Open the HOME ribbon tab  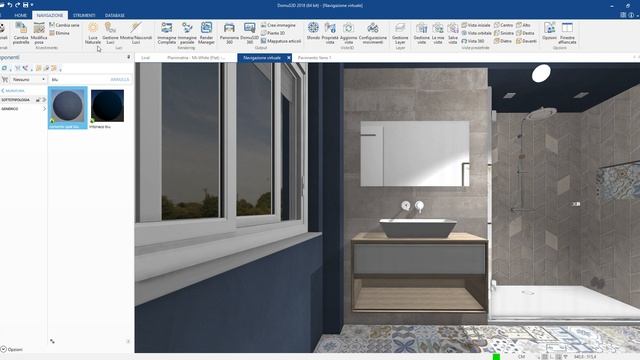point(20,15)
